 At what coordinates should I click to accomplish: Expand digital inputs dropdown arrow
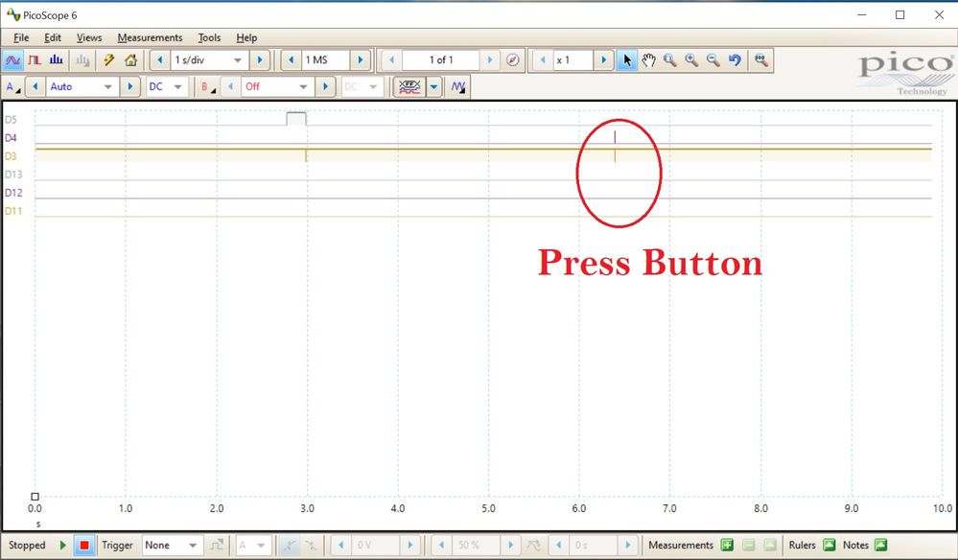[x=433, y=86]
